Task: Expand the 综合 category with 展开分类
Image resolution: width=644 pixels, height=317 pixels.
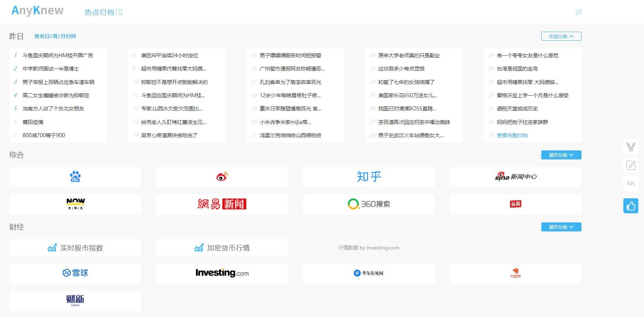Action: (561, 155)
